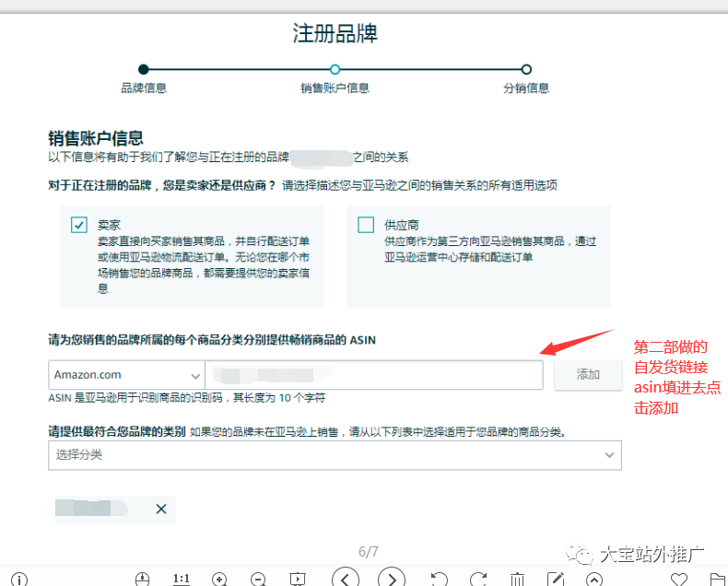Screen dimensions: 728x586
Task: Favorite the image with heart icon
Action: pos(679,579)
